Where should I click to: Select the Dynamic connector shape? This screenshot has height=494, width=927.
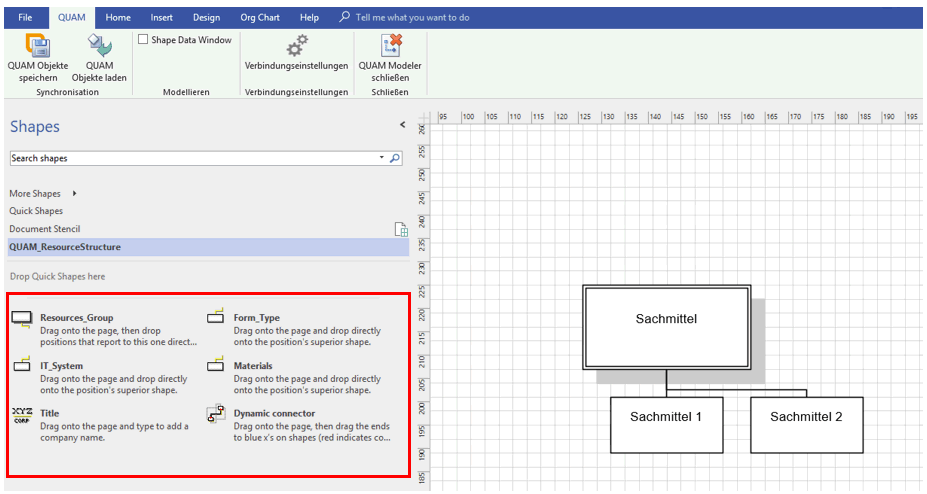click(x=215, y=413)
